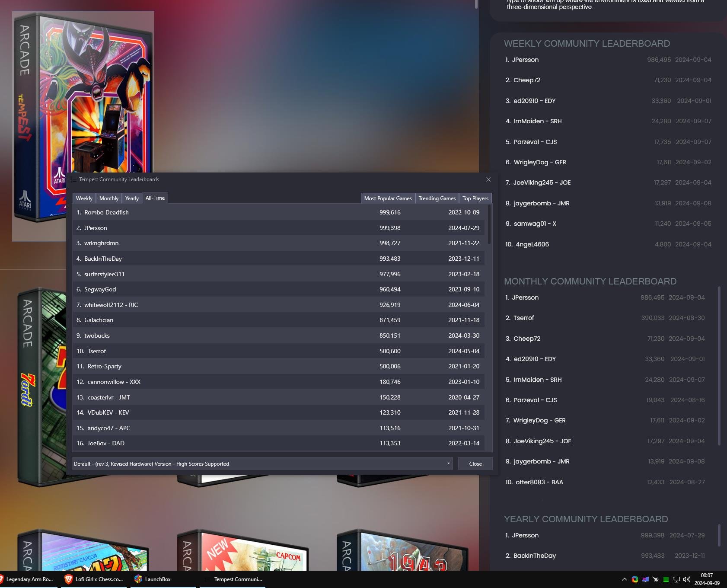Click ed20910 - EDY in weekly leaderboard
The height and width of the screenshot is (588, 727).
535,101
